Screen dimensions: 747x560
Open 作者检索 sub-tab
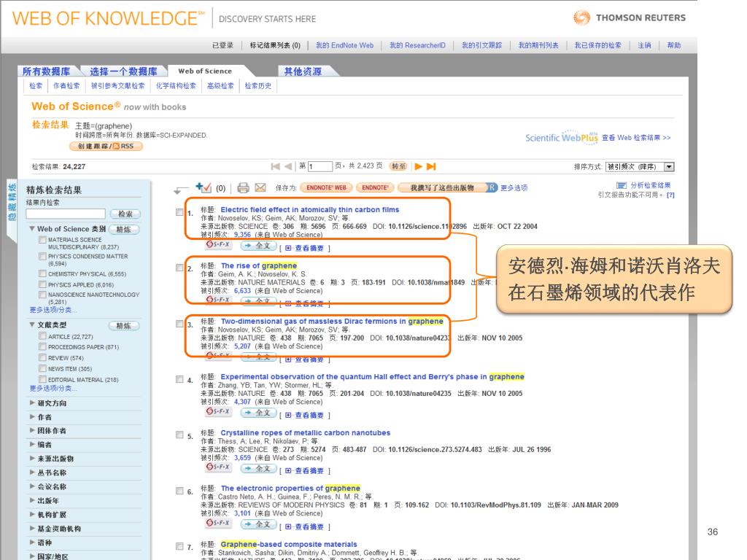point(66,86)
